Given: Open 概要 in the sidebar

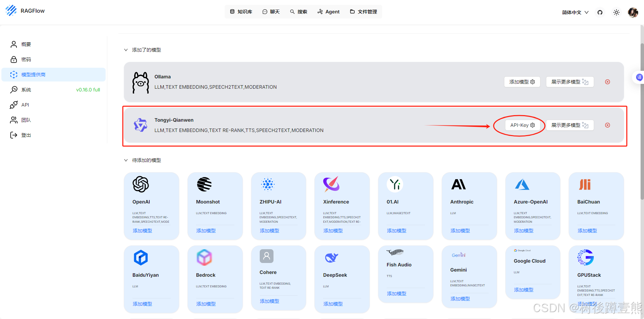Looking at the screenshot, I should [54, 44].
